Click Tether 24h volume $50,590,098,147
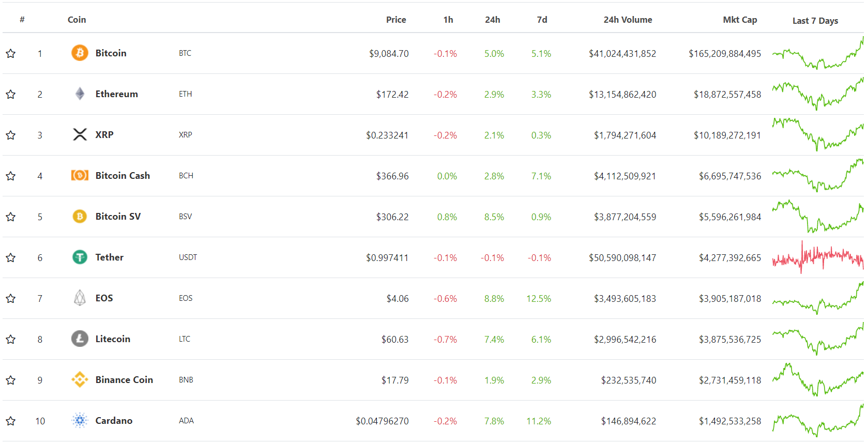This screenshot has width=868, height=444. point(622,257)
